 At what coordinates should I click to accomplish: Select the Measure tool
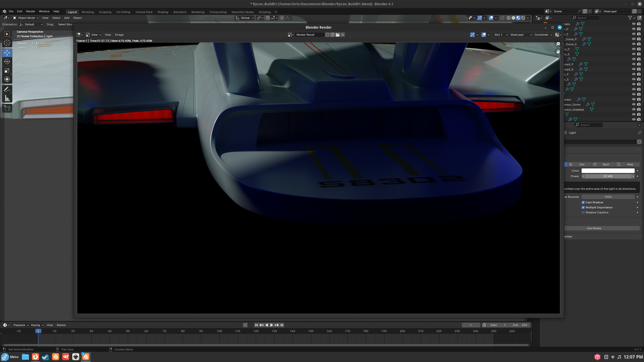tap(7, 98)
